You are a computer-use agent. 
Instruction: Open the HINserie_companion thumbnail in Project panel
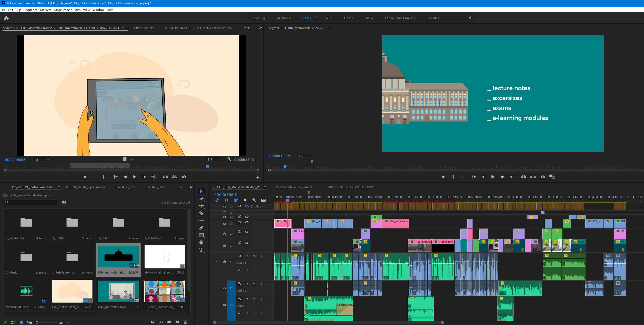[x=165, y=291]
